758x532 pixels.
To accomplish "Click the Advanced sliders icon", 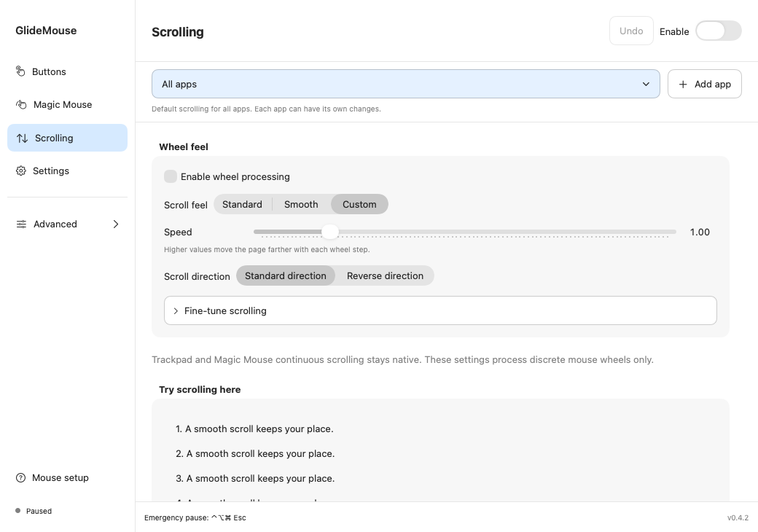I will (21, 224).
